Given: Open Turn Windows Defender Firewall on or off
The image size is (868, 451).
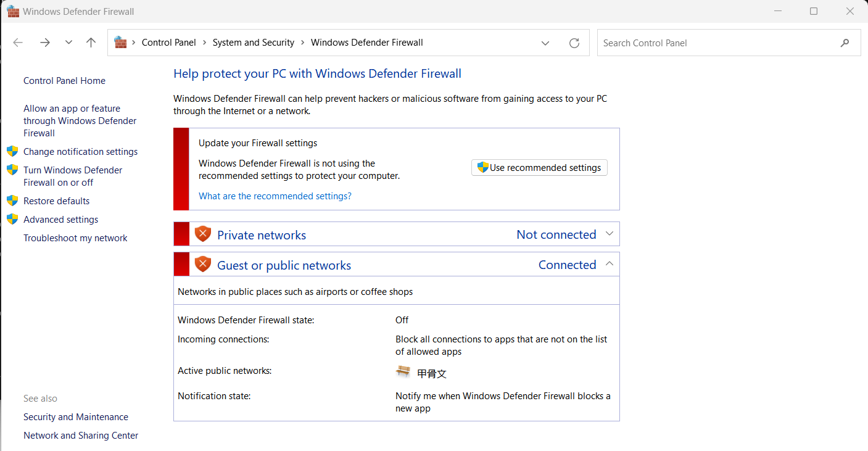Looking at the screenshot, I should click(x=73, y=176).
